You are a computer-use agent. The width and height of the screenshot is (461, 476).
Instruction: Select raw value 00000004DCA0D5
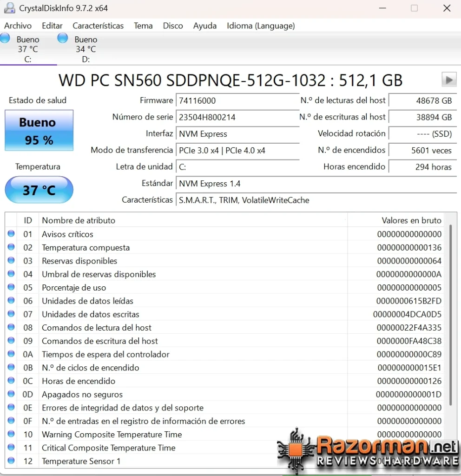tap(407, 314)
